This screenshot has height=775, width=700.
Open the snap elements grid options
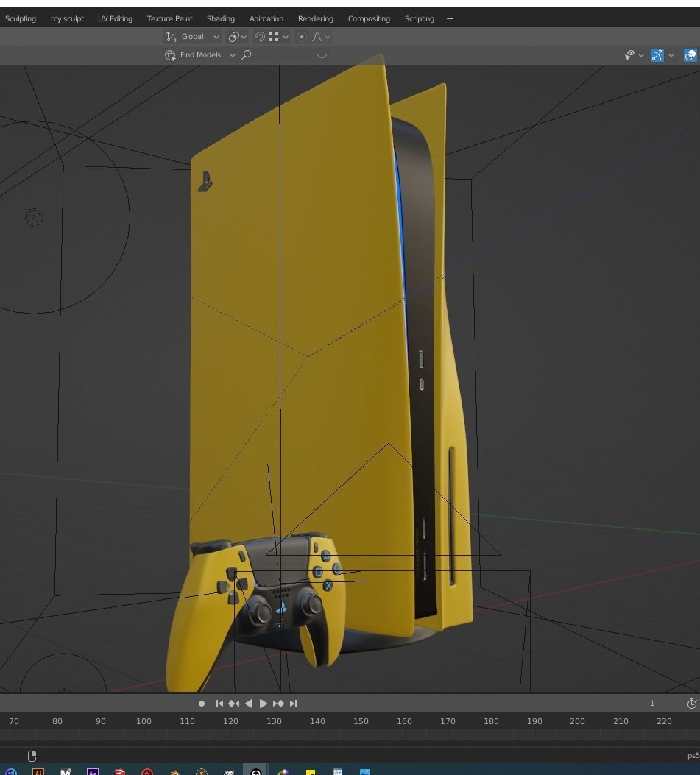[274, 37]
